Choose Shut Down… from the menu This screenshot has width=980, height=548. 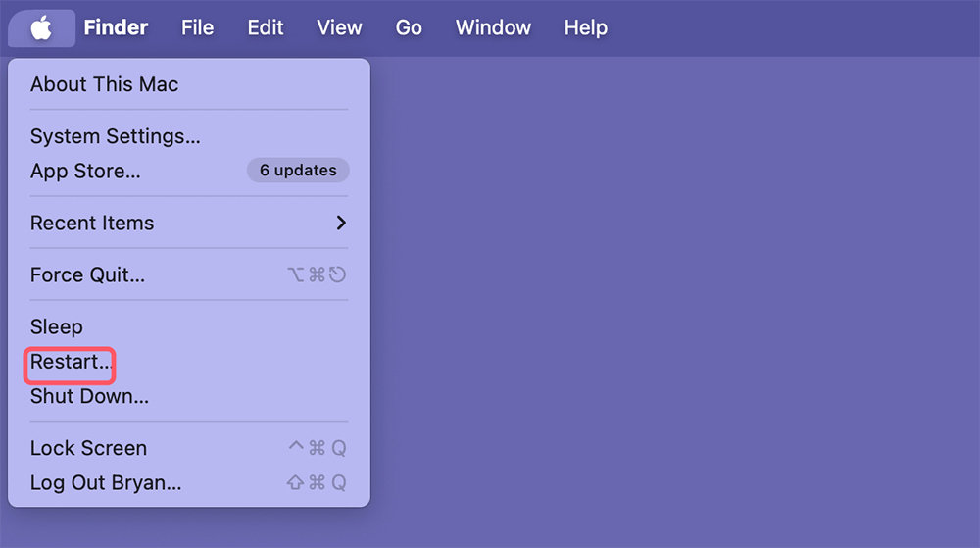89,397
